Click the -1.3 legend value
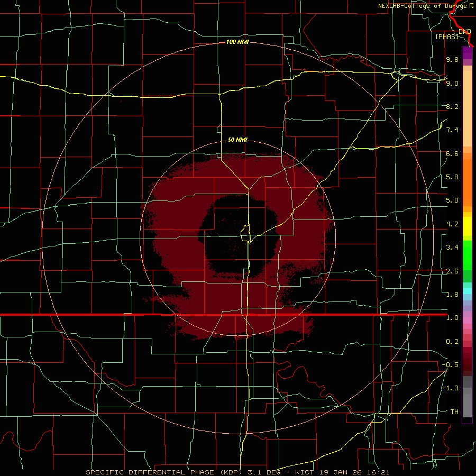This screenshot has height=476, width=476. point(451,388)
